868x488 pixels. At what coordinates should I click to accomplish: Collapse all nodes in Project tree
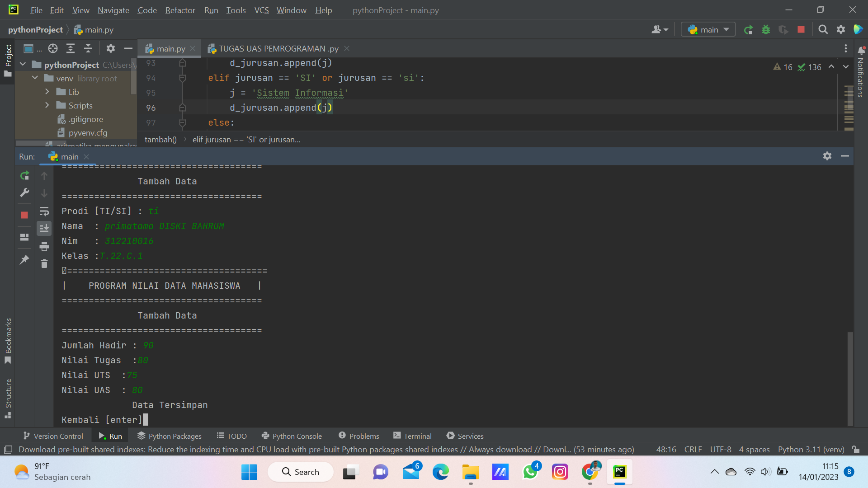tap(88, 48)
